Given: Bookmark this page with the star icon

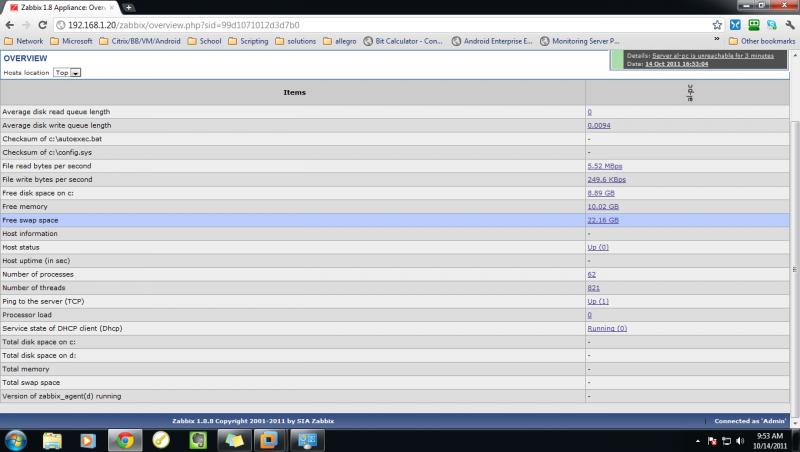Looking at the screenshot, I should coord(717,25).
